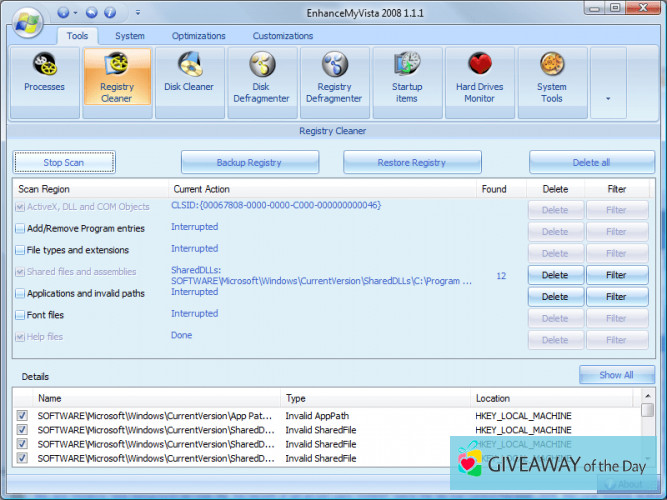Open the quick access toolbar customize dropdown
Viewport: 667px width, 500px height.
tap(138, 13)
